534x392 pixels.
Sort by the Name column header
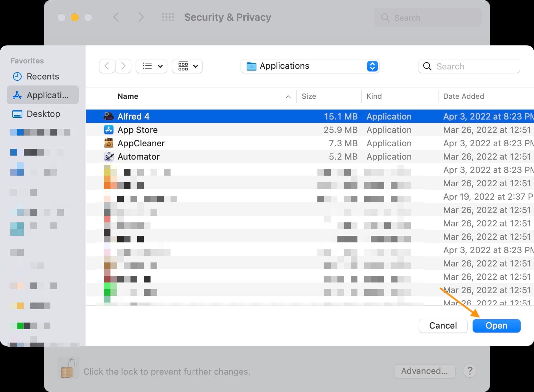[x=128, y=96]
